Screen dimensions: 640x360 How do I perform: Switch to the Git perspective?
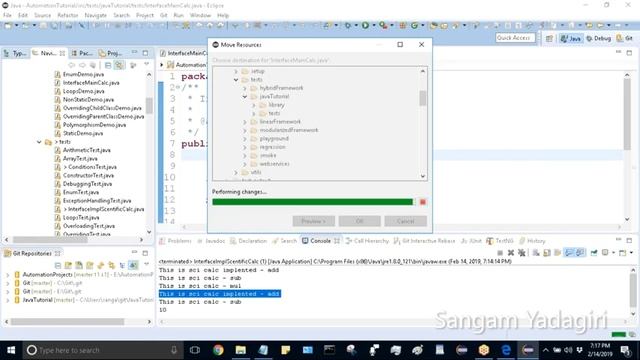(x=625, y=38)
